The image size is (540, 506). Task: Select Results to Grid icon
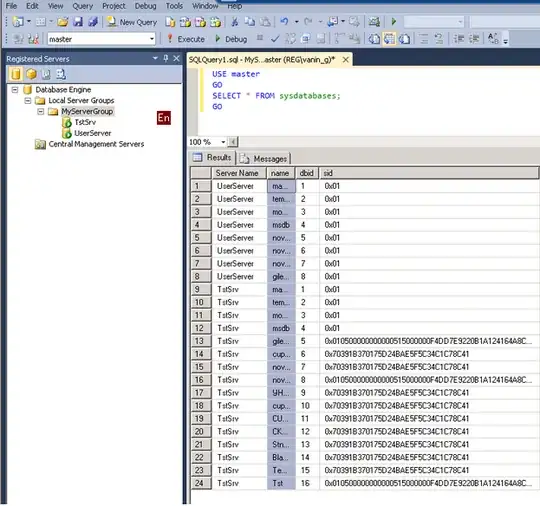click(x=390, y=39)
